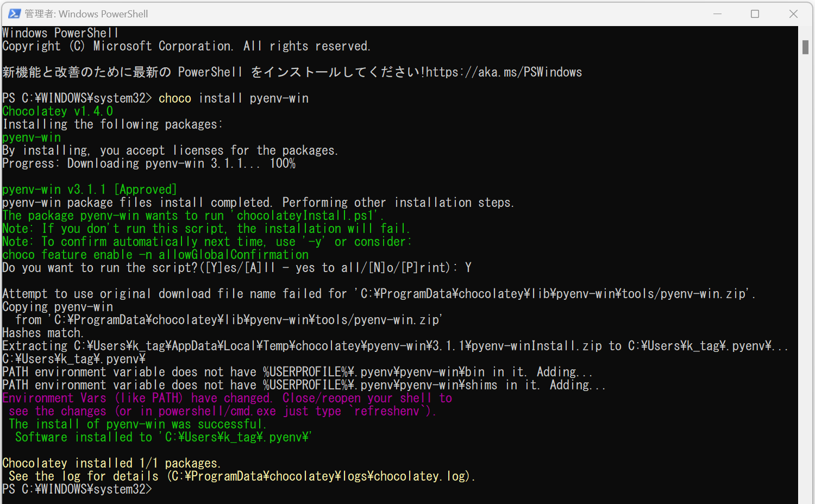Open the link https://aka.ms/PSWindows
Viewport: 815px width, 504px height.
504,72
